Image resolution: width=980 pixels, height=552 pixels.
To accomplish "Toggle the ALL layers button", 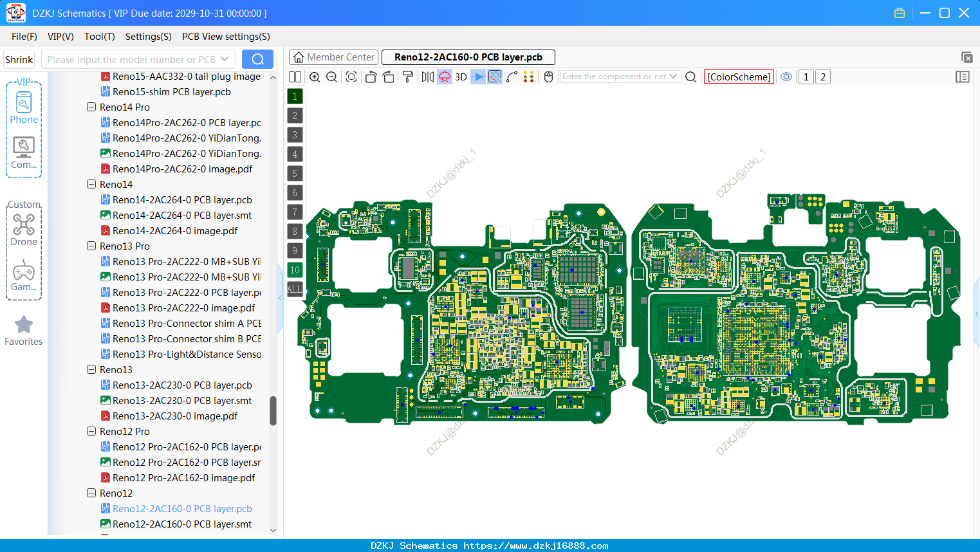I will click(x=295, y=289).
